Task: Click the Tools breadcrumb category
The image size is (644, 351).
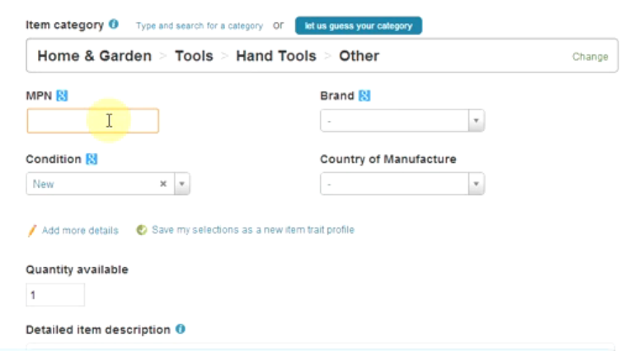Action: tap(194, 56)
